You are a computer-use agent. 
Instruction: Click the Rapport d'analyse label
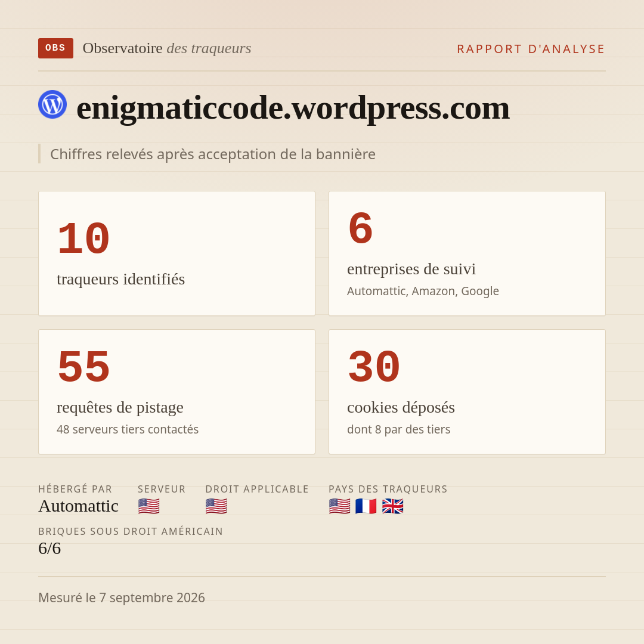[x=531, y=49]
